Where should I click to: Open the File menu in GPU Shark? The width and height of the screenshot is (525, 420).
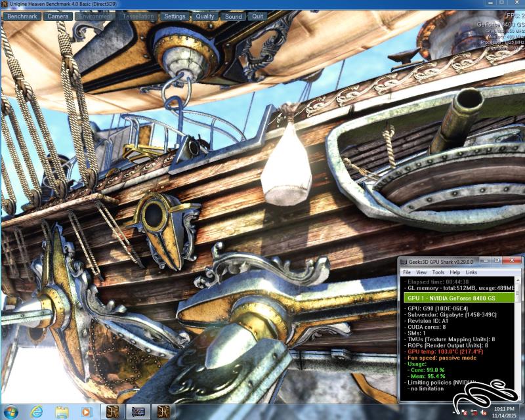coord(407,272)
